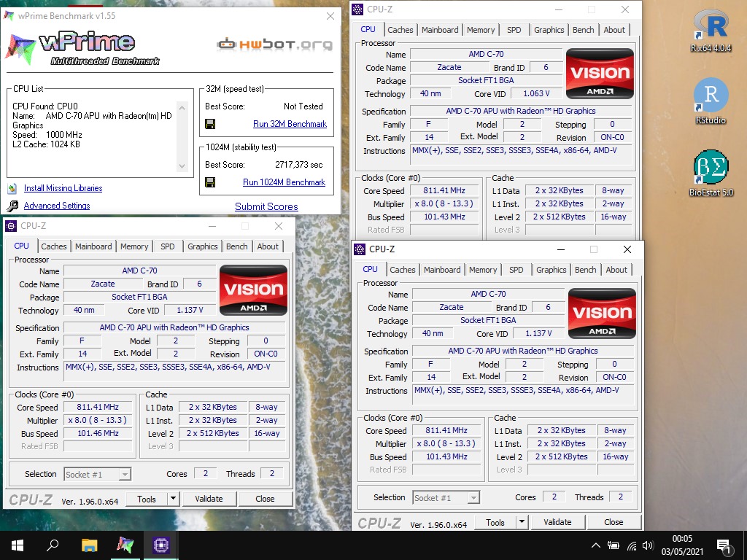Image resolution: width=747 pixels, height=560 pixels.
Task: Open the notification center icon
Action: pos(724,545)
